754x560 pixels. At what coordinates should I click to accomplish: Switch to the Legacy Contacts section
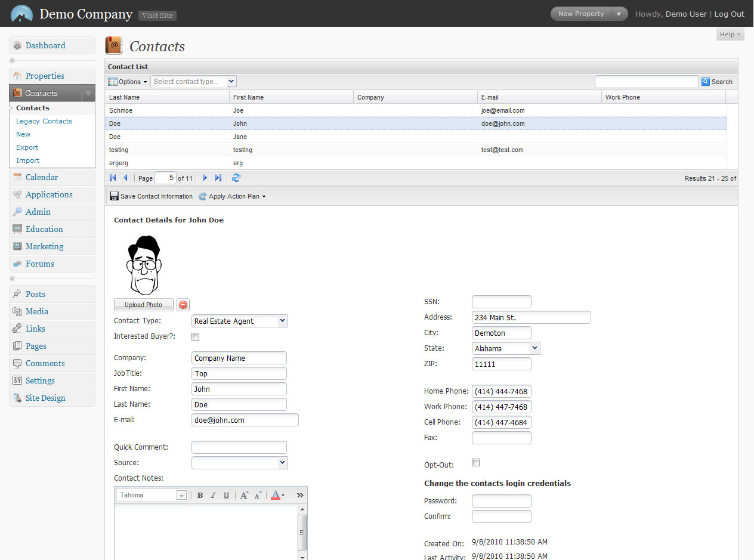[x=44, y=120]
